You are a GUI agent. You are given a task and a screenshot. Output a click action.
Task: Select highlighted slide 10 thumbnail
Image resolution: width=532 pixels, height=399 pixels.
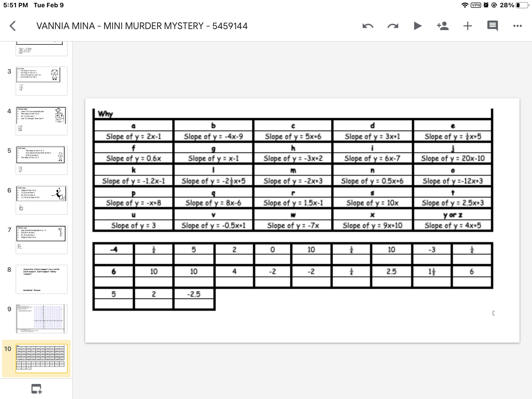tap(42, 358)
